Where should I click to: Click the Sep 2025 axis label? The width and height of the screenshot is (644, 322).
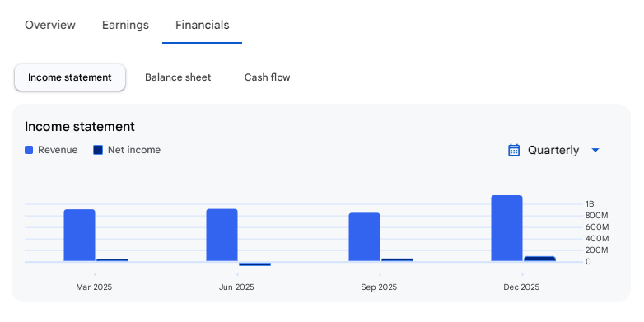coord(379,287)
